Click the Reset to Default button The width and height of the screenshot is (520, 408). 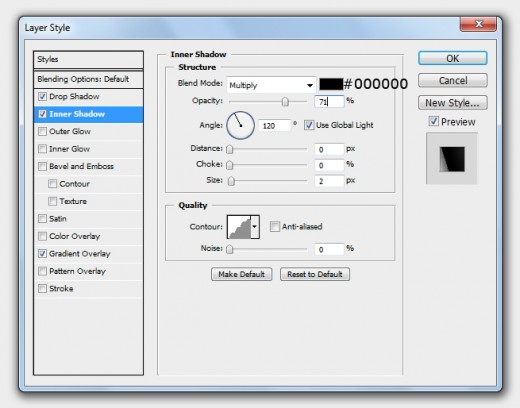pos(315,274)
